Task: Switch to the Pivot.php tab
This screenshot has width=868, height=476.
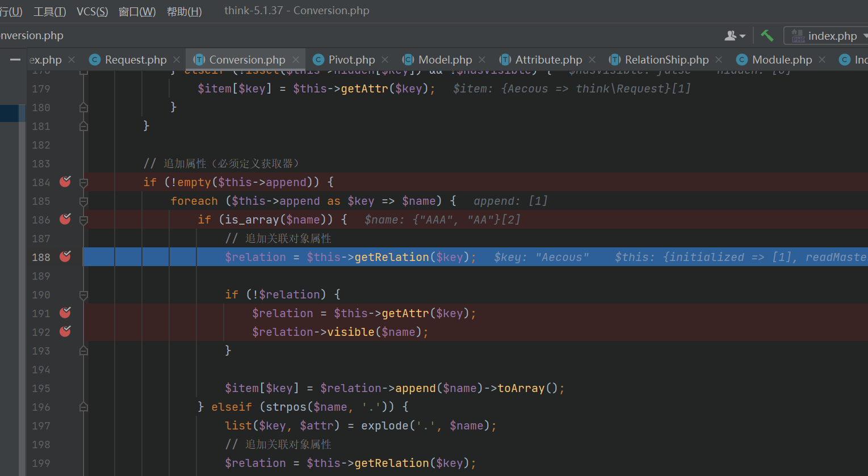Action: point(351,60)
